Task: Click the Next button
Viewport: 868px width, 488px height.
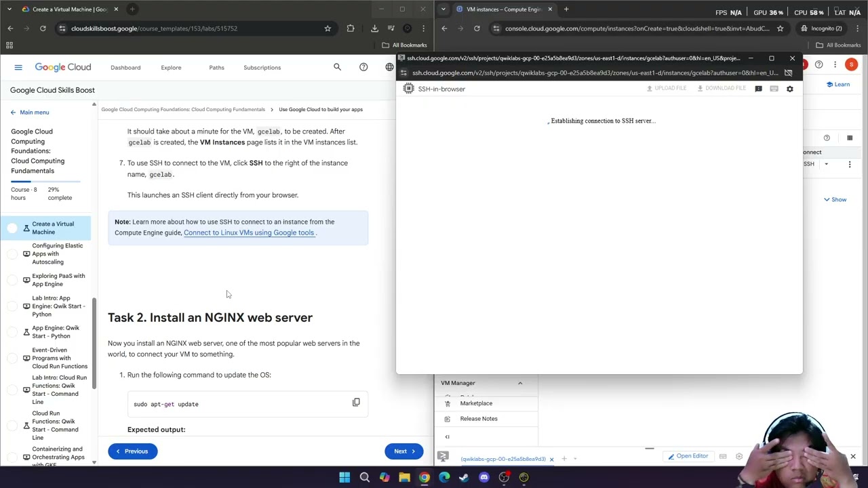Action: tap(404, 451)
